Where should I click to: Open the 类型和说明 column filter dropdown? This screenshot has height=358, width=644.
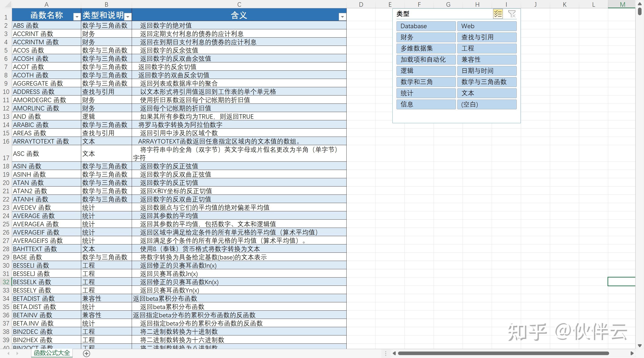[128, 17]
